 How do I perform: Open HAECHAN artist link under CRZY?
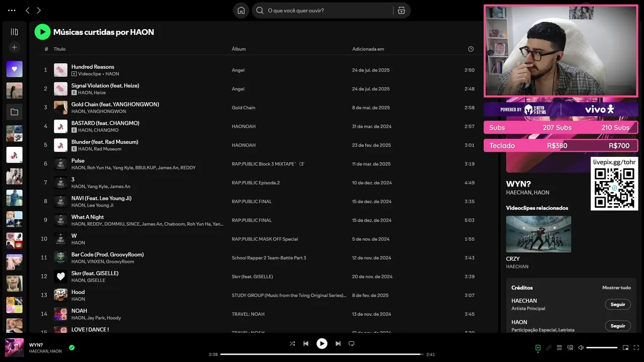pos(517,266)
